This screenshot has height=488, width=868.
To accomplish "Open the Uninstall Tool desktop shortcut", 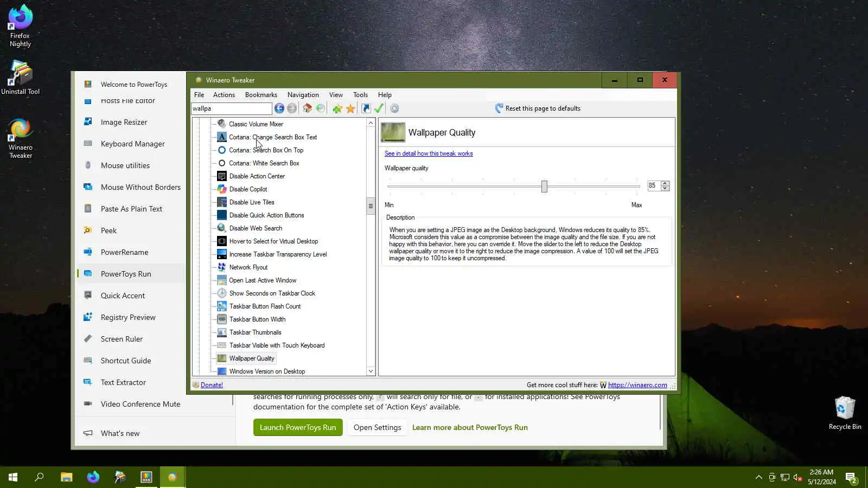I will 21,78.
